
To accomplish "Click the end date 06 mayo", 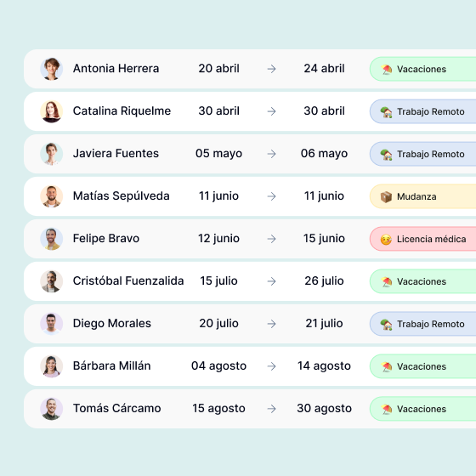I will point(324,154).
